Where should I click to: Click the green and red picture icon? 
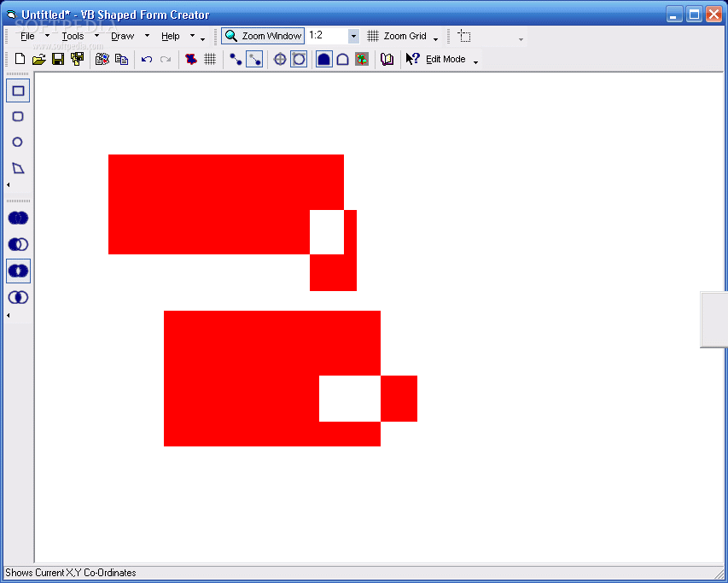(362, 59)
